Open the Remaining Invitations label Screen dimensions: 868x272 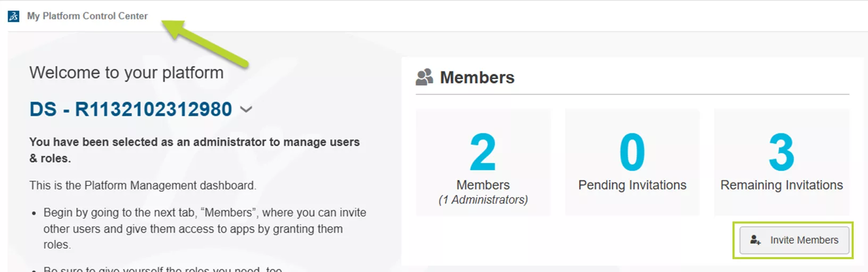click(781, 185)
